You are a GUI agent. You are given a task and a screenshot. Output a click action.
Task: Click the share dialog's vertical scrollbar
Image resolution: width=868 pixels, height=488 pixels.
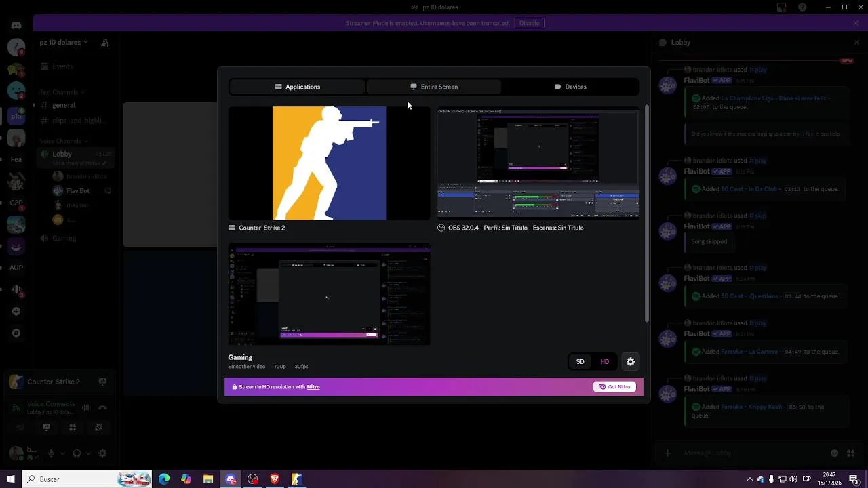click(x=647, y=213)
